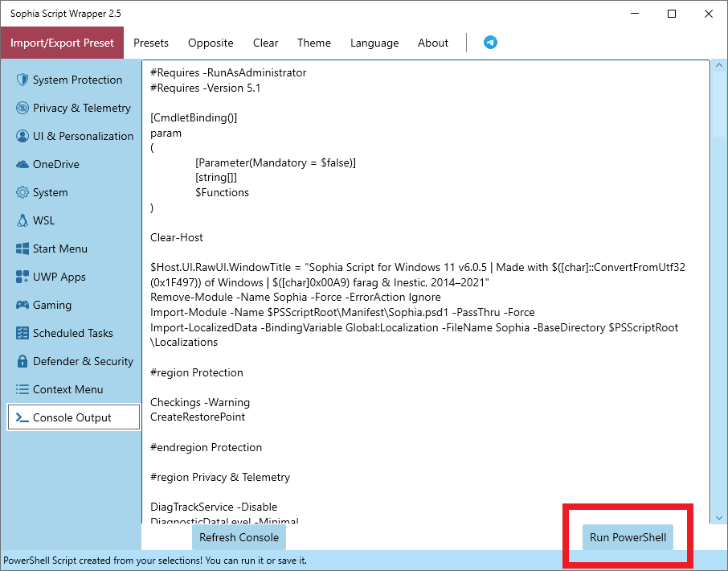
Task: Click the console scrollbar up arrow
Action: pyautogui.click(x=718, y=65)
